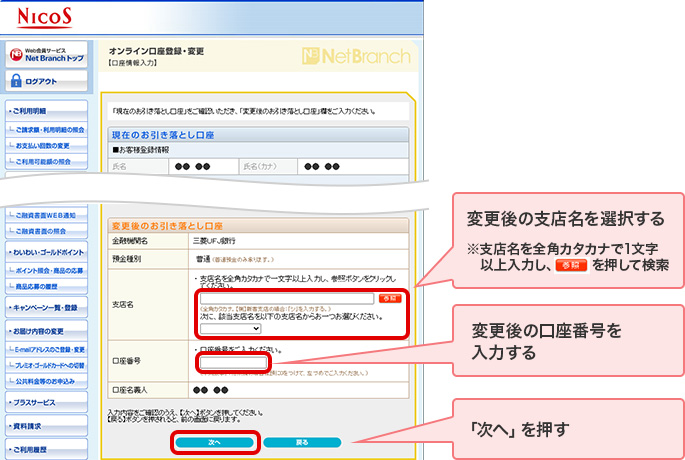Open 商品応募の履歴 link
Image resolution: width=685 pixels, height=460 pixels.
tap(46, 287)
